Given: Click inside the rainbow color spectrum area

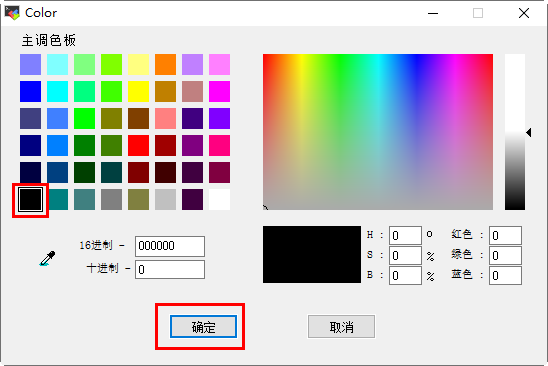Looking at the screenshot, I should [x=378, y=132].
